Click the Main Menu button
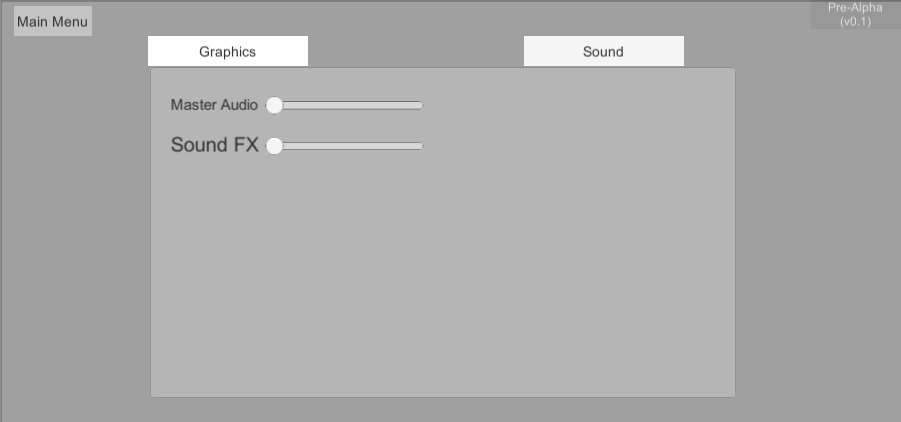The image size is (901, 422). pos(52,22)
